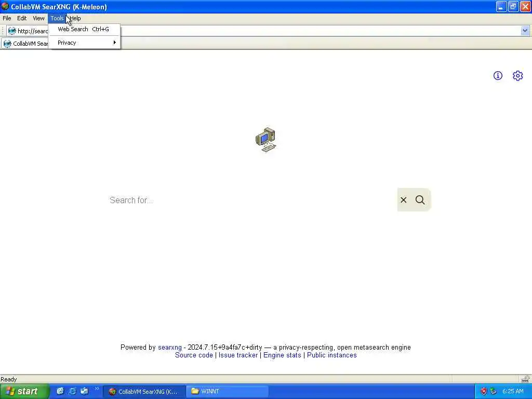Open the Public instances link
Screen dimensions: 532x399
point(331,355)
